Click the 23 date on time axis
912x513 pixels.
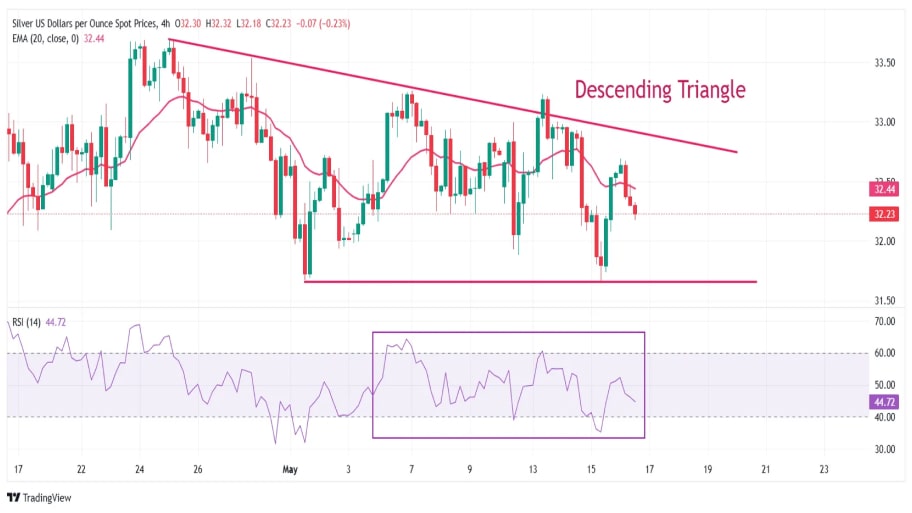[x=824, y=469]
